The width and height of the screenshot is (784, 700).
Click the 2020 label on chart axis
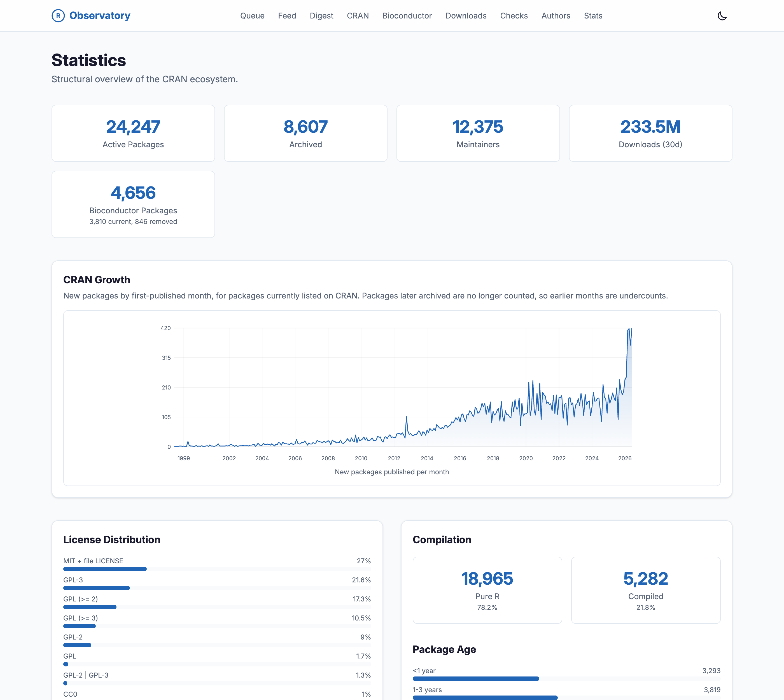pyautogui.click(x=526, y=458)
